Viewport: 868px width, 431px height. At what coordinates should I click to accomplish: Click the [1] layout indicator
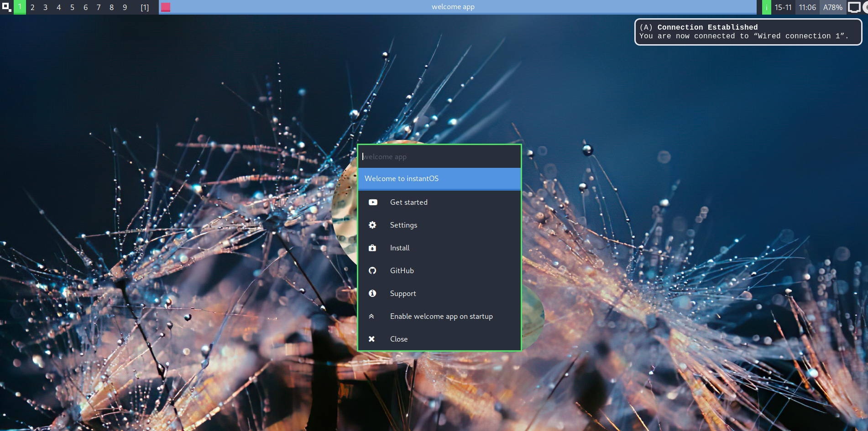[145, 7]
